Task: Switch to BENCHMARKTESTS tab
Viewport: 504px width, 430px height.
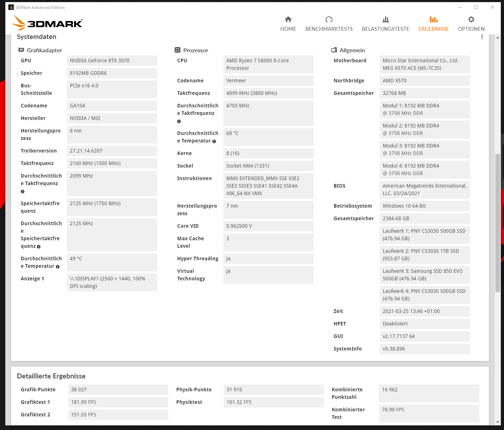Action: (329, 24)
